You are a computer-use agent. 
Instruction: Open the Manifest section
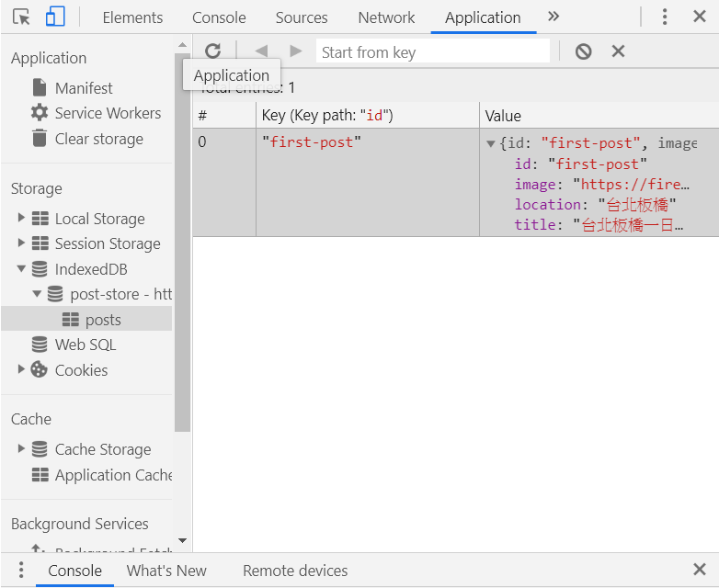pyautogui.click(x=83, y=88)
